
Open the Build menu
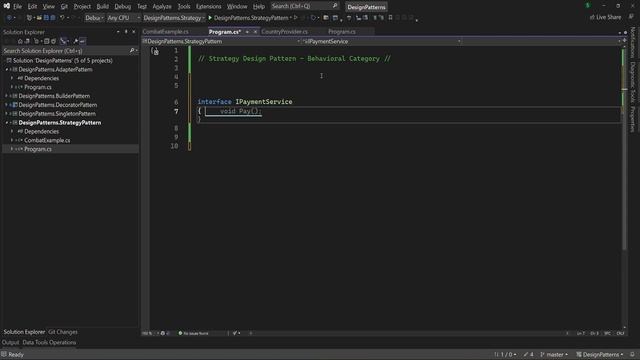click(x=102, y=7)
